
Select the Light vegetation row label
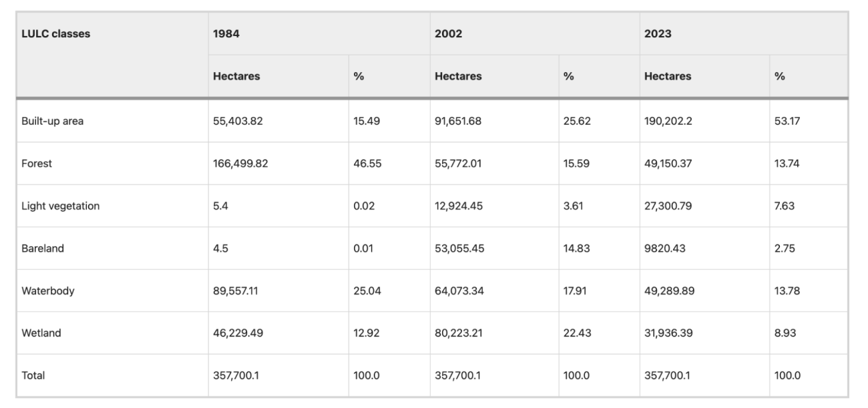coord(60,206)
